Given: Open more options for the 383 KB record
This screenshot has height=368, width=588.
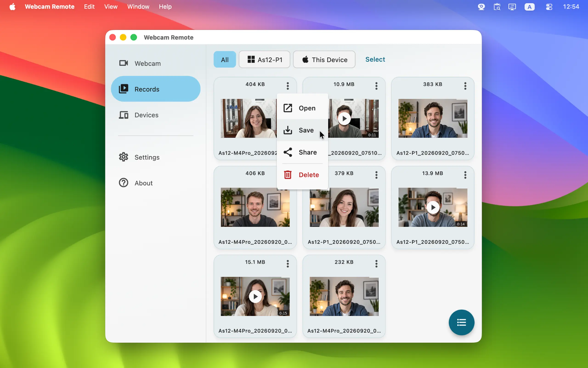Looking at the screenshot, I should pos(465,86).
